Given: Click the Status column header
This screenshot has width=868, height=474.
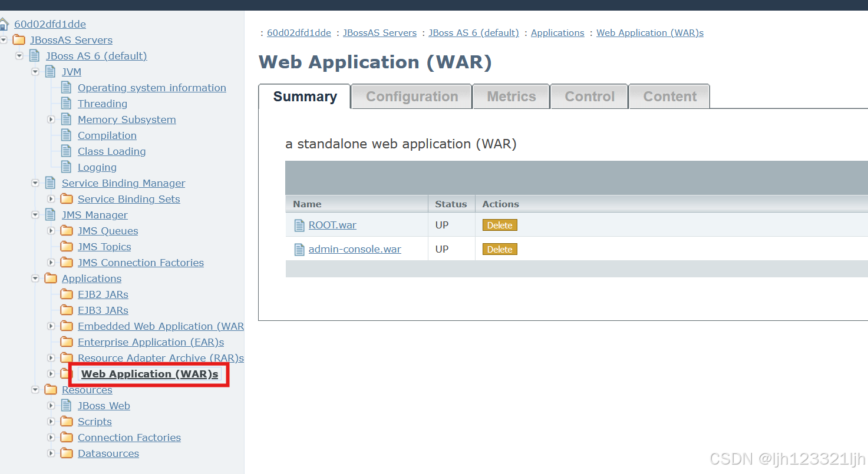Looking at the screenshot, I should pos(451,204).
